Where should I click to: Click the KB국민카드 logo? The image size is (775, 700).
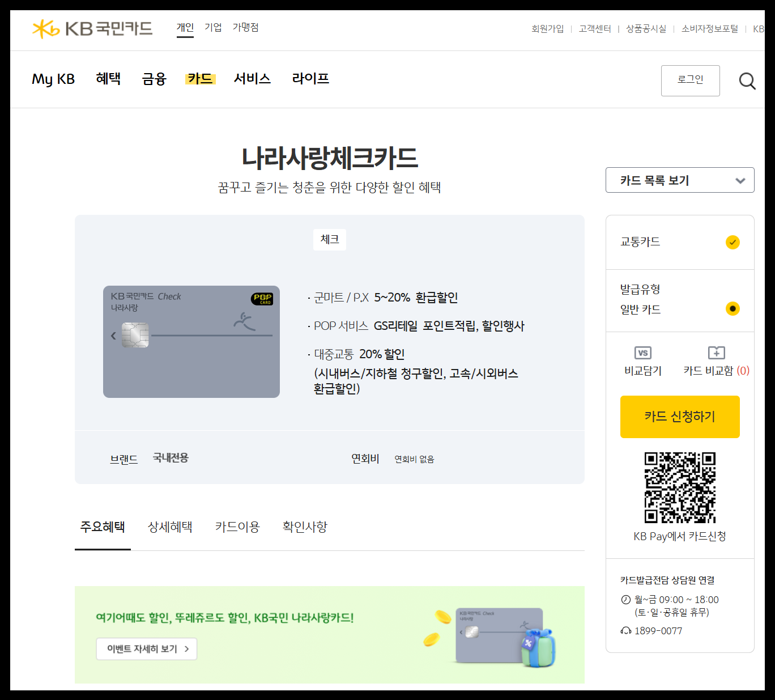[92, 28]
